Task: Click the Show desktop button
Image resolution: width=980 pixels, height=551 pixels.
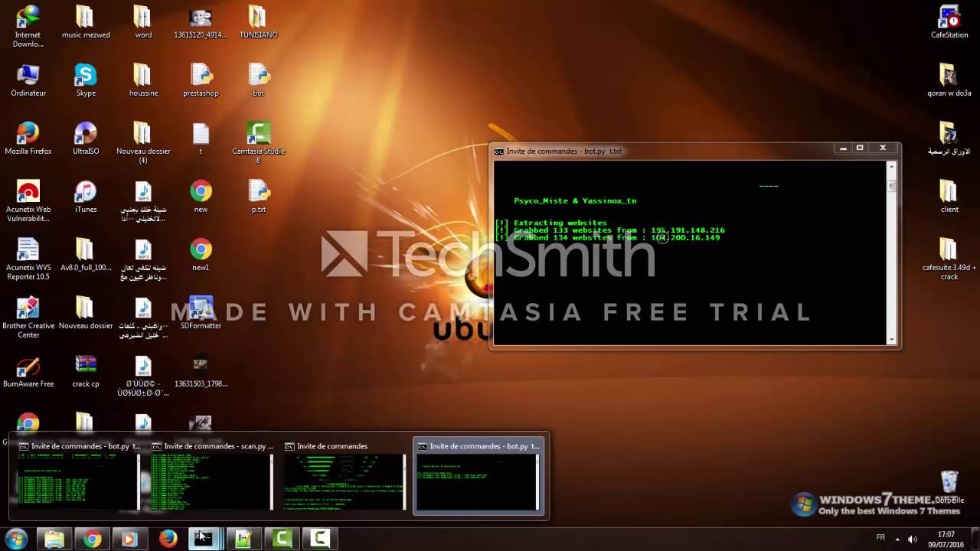Action: 975,540
